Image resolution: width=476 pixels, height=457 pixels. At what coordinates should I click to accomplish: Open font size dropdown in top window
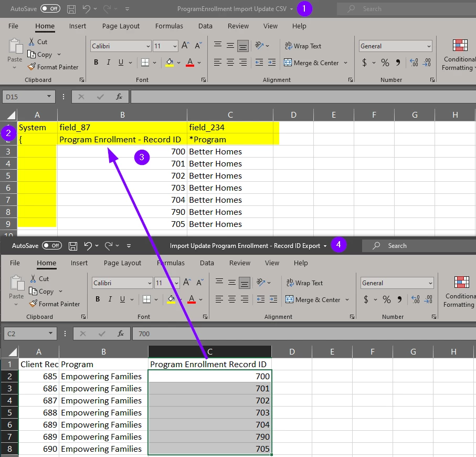tap(175, 46)
